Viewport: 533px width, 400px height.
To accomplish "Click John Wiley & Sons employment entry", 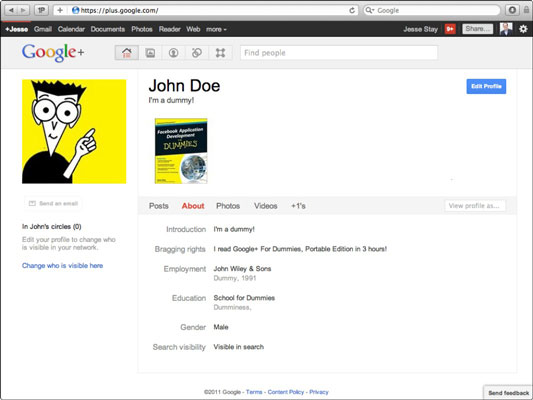I will pyautogui.click(x=242, y=269).
